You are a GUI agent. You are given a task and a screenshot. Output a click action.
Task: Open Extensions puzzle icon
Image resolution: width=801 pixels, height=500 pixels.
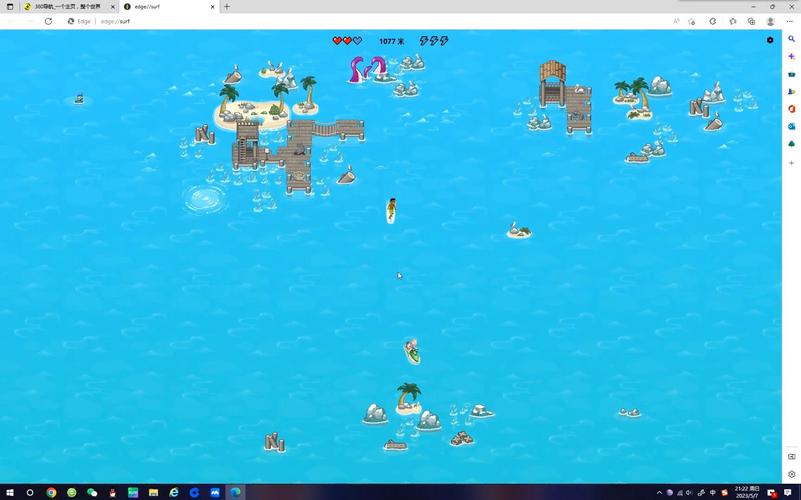tap(733, 21)
